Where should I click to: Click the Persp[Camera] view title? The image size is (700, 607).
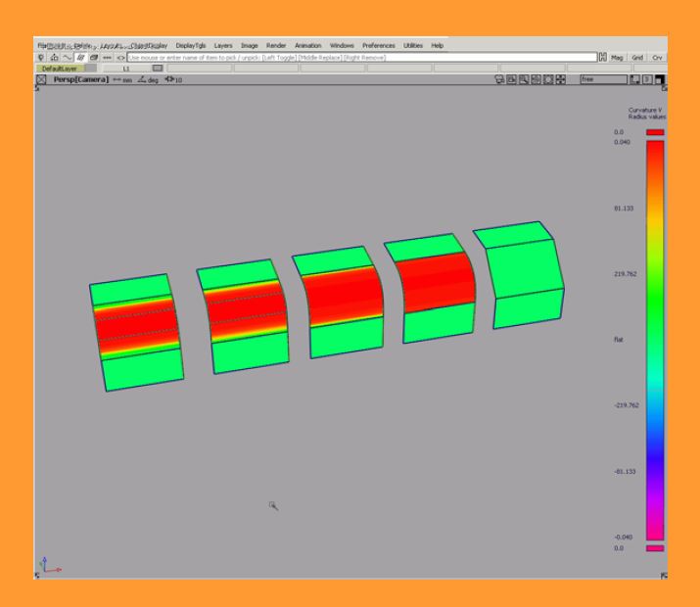coord(81,79)
